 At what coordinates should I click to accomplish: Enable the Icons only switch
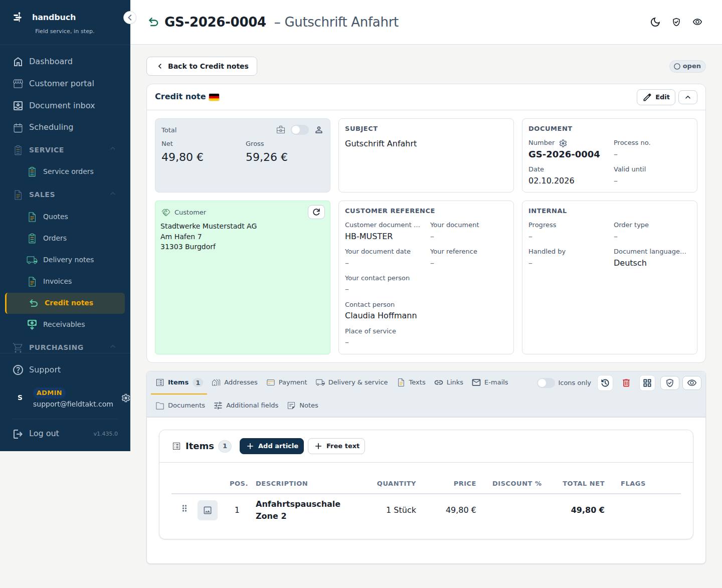point(546,383)
